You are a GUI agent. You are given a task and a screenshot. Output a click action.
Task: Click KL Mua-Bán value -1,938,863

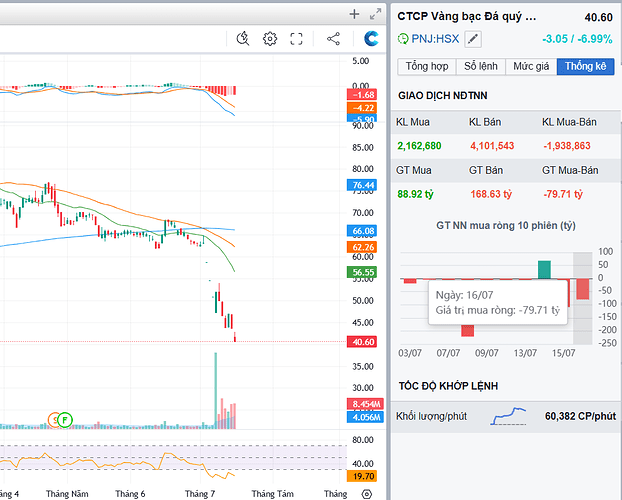coord(567,146)
